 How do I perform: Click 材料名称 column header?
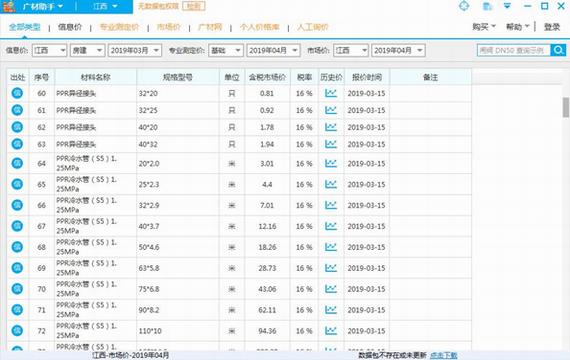[96, 77]
